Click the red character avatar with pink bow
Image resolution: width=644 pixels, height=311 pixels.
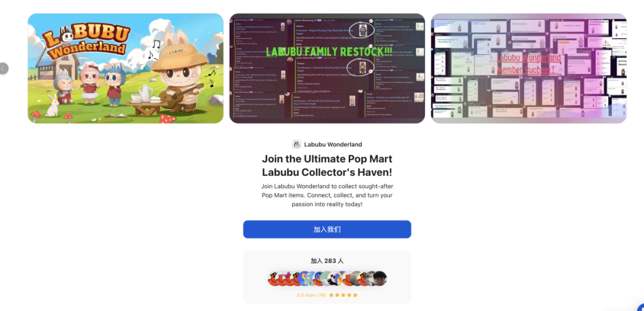pyautogui.click(x=287, y=279)
